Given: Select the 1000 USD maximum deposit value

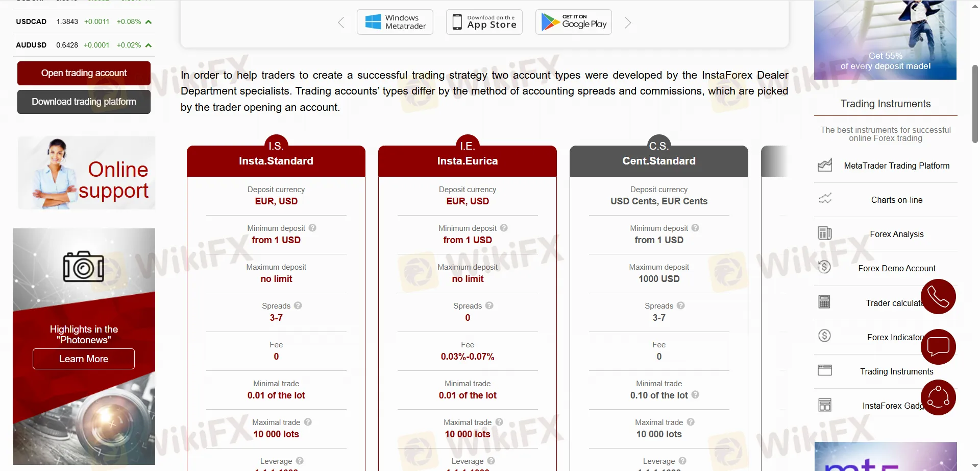Looking at the screenshot, I should tap(659, 279).
